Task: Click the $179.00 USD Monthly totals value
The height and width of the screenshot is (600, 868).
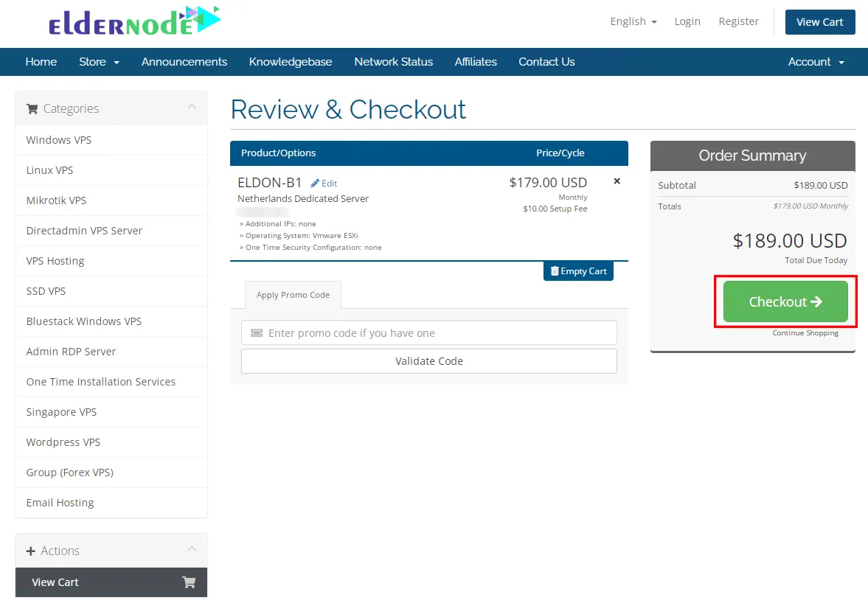Action: [810, 206]
